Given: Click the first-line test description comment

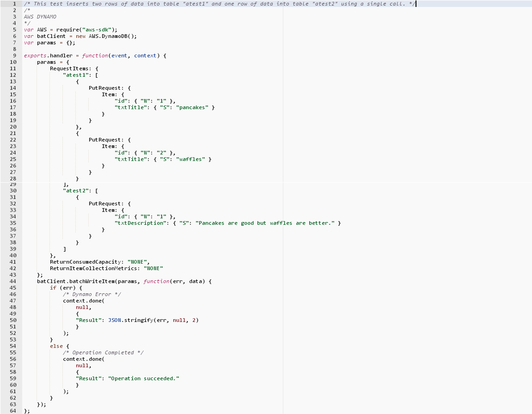Looking at the screenshot, I should point(219,4).
